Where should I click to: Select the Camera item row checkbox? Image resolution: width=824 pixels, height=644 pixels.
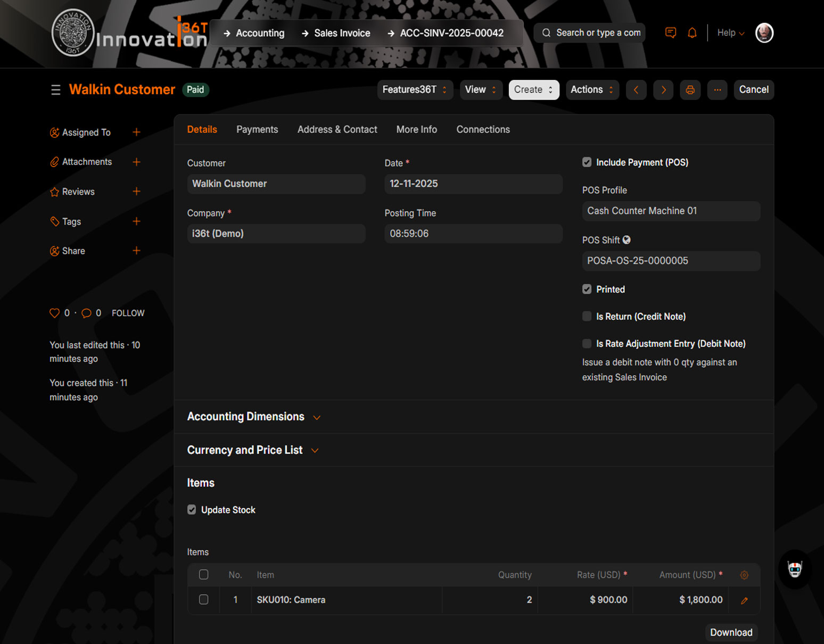(x=203, y=600)
